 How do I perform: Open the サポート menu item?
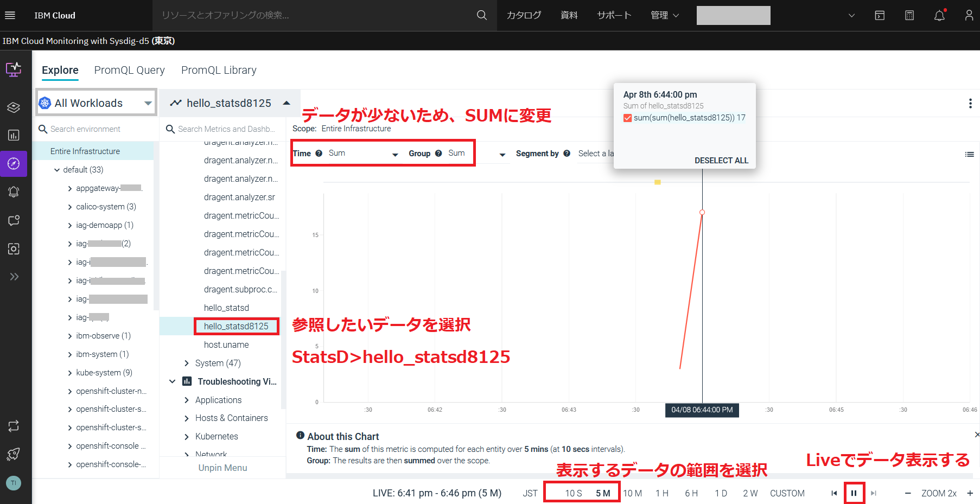click(614, 15)
